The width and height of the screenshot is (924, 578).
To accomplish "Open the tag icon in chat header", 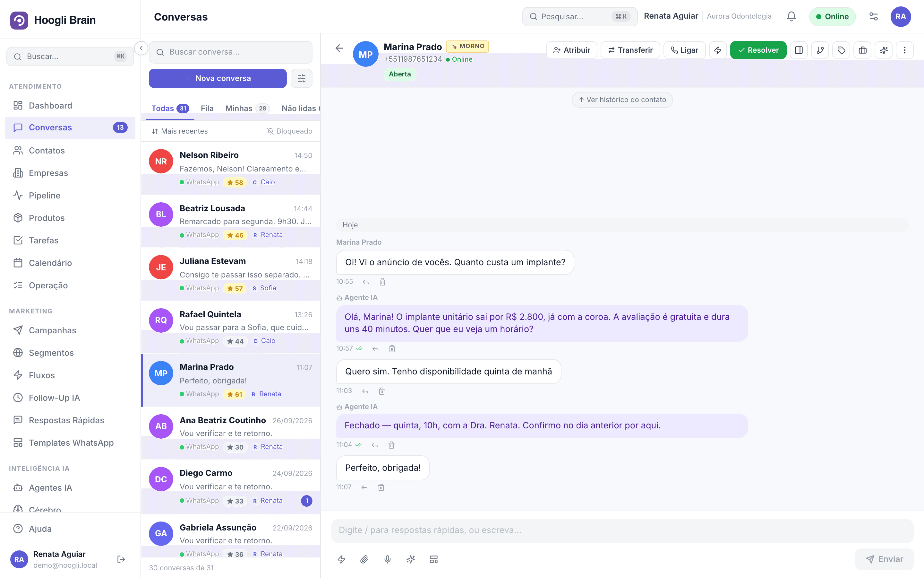I will (841, 50).
